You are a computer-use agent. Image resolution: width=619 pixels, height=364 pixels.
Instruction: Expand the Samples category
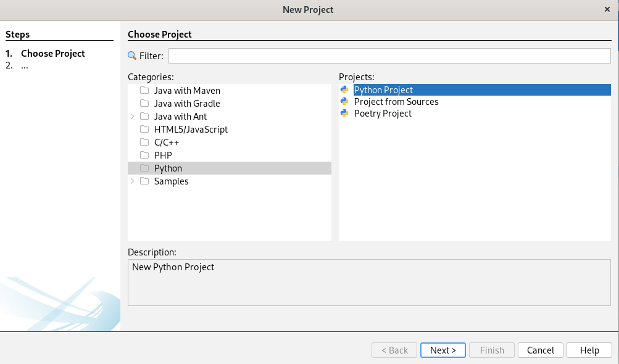point(132,181)
